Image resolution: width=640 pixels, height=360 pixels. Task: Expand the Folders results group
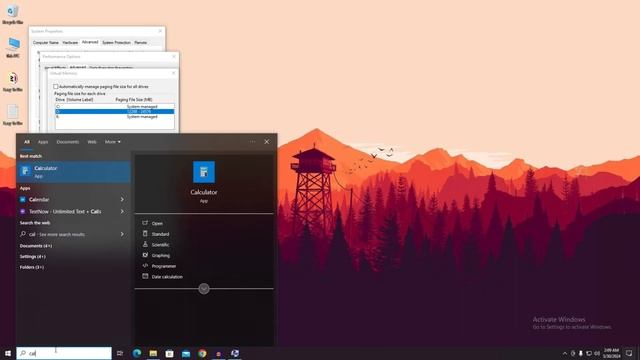click(32, 267)
